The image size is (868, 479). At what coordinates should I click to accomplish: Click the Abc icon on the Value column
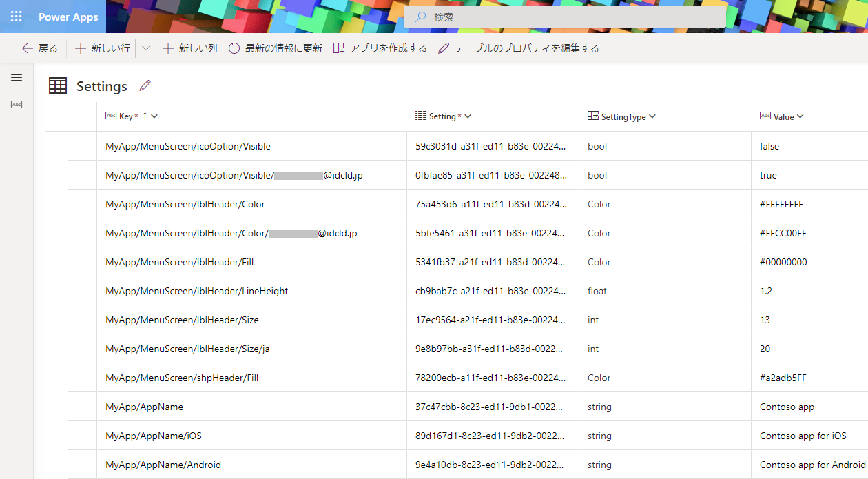(x=765, y=116)
